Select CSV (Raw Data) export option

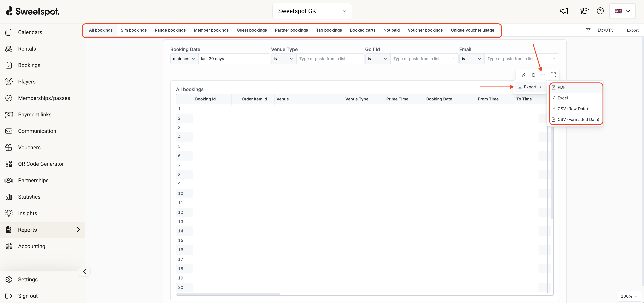pos(572,109)
